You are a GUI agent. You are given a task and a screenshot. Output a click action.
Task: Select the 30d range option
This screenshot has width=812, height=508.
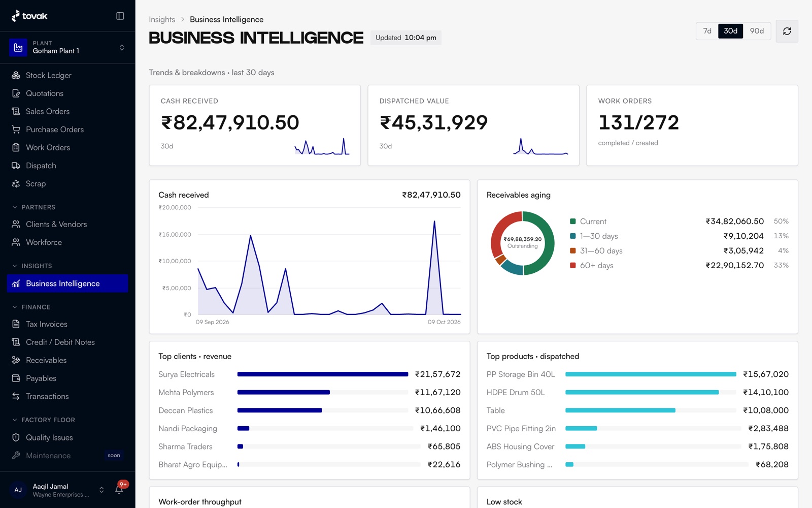(731, 31)
